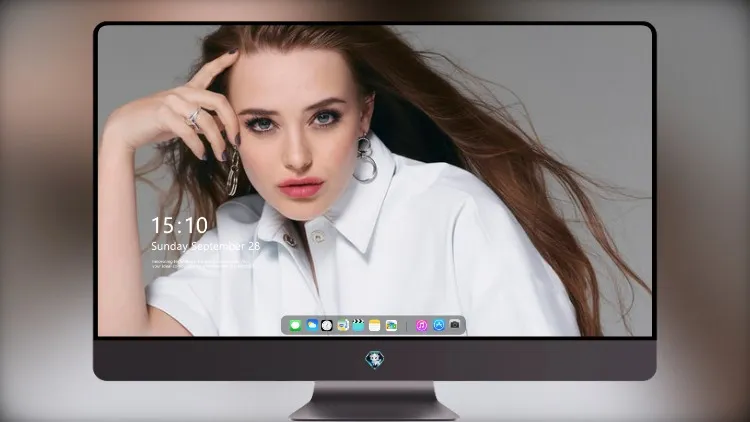Open the green Messages app in dock

coord(295,326)
